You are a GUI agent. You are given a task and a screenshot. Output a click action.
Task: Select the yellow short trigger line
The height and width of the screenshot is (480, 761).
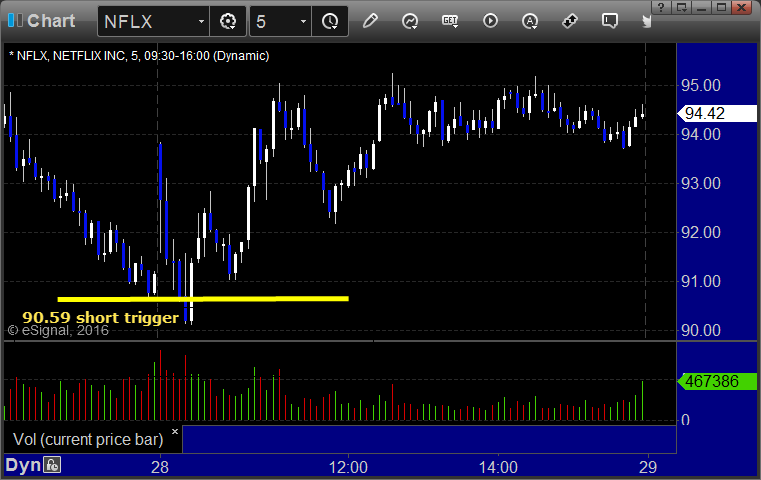point(203,299)
